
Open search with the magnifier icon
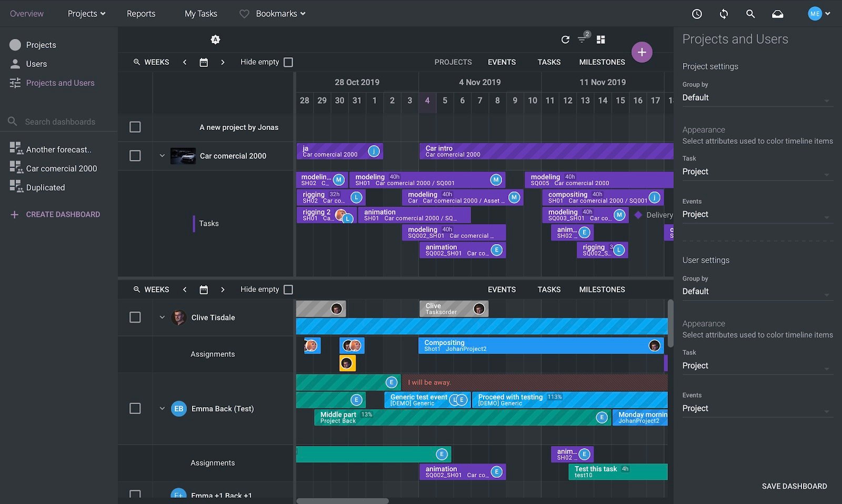coord(750,14)
